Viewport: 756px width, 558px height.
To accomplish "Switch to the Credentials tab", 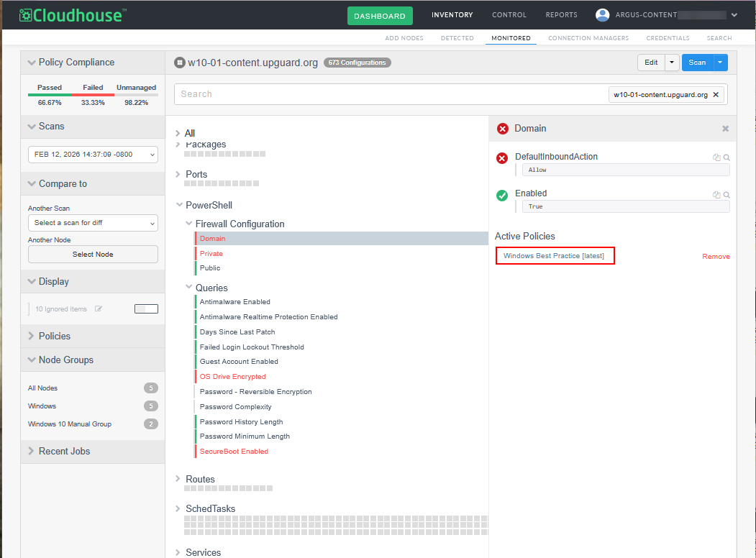I will (668, 38).
